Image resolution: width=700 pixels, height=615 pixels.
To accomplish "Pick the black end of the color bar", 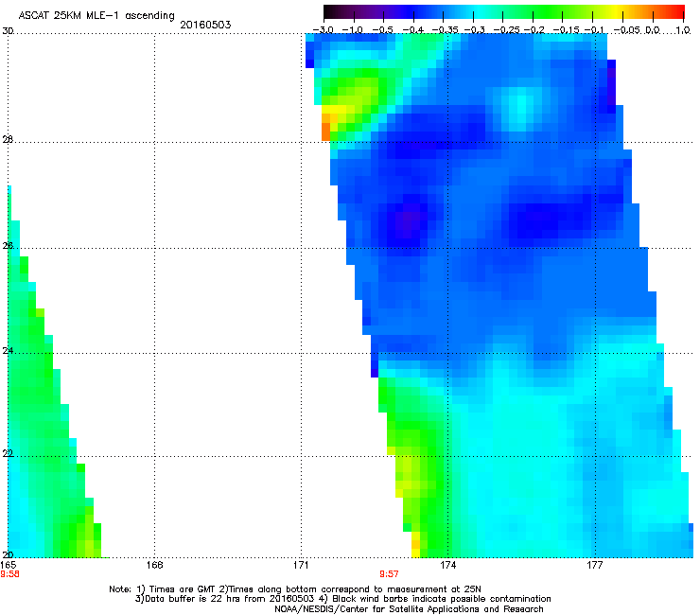I will (330, 11).
